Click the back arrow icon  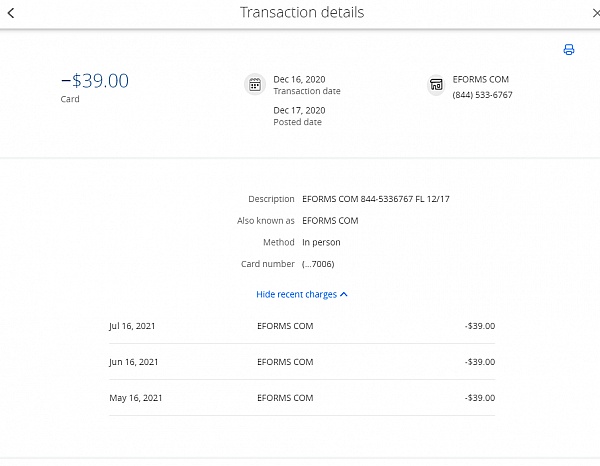coord(10,13)
